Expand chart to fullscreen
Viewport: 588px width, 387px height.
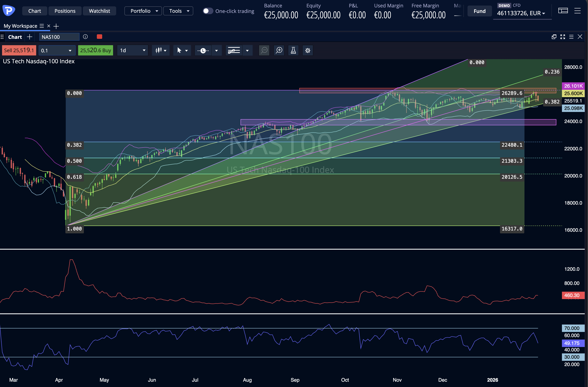tap(563, 37)
